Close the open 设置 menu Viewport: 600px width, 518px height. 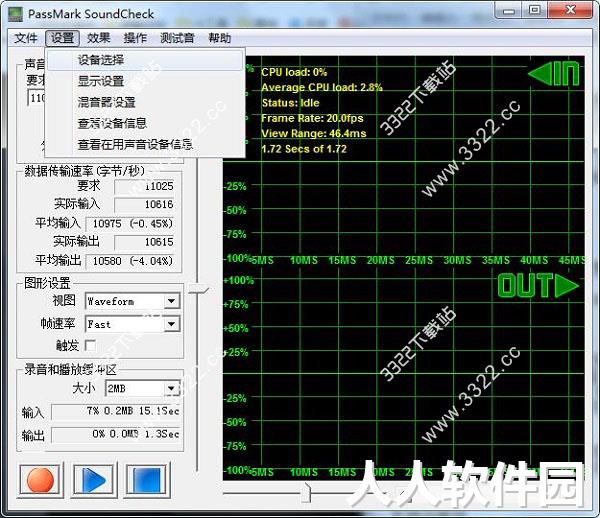coord(62,38)
